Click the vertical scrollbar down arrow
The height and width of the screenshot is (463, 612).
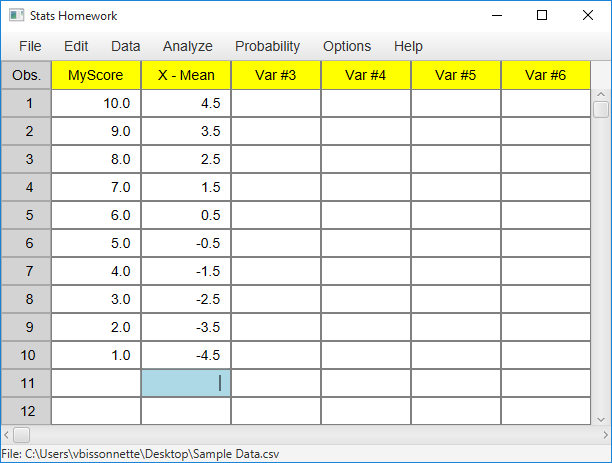pyautogui.click(x=601, y=420)
